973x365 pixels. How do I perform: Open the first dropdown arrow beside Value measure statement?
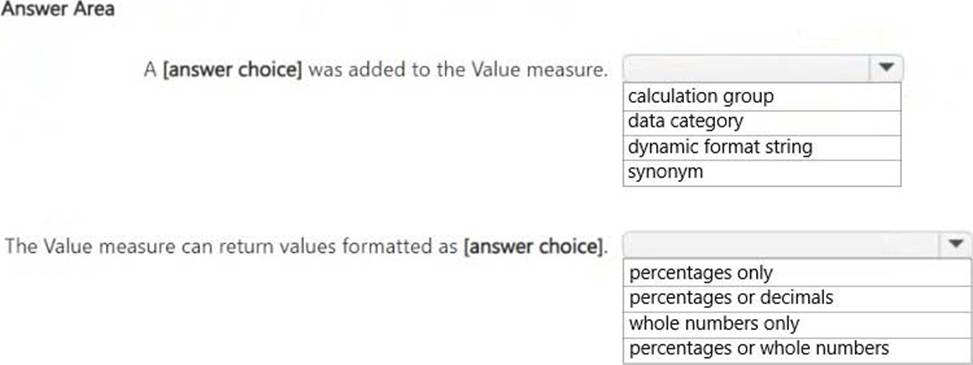point(886,68)
